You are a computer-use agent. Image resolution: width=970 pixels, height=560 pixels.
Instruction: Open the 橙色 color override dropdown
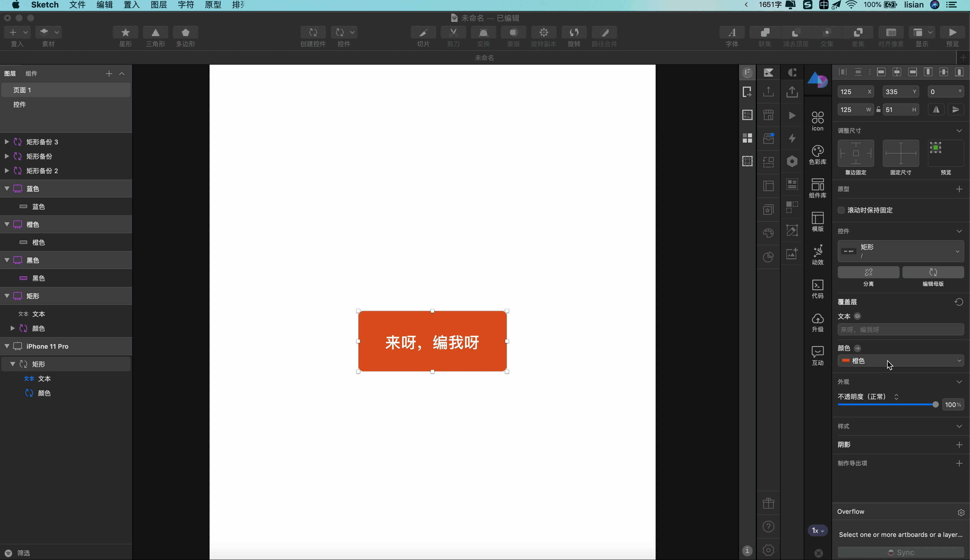900,361
